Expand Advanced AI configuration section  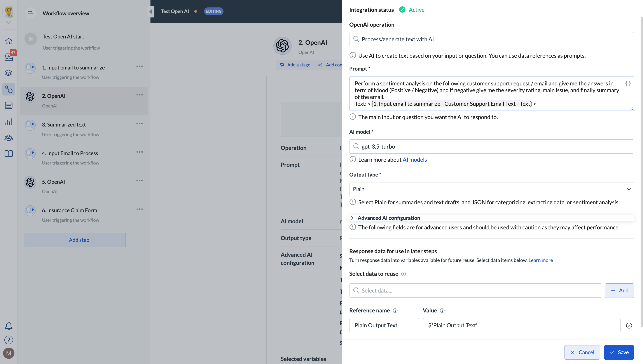pyautogui.click(x=389, y=218)
